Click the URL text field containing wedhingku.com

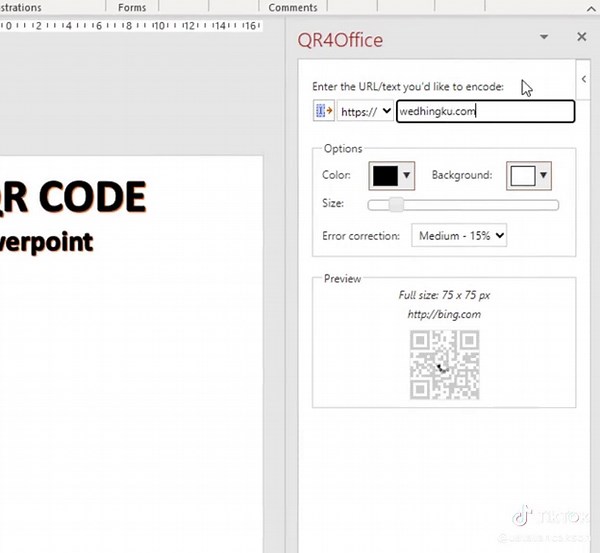[x=485, y=111]
